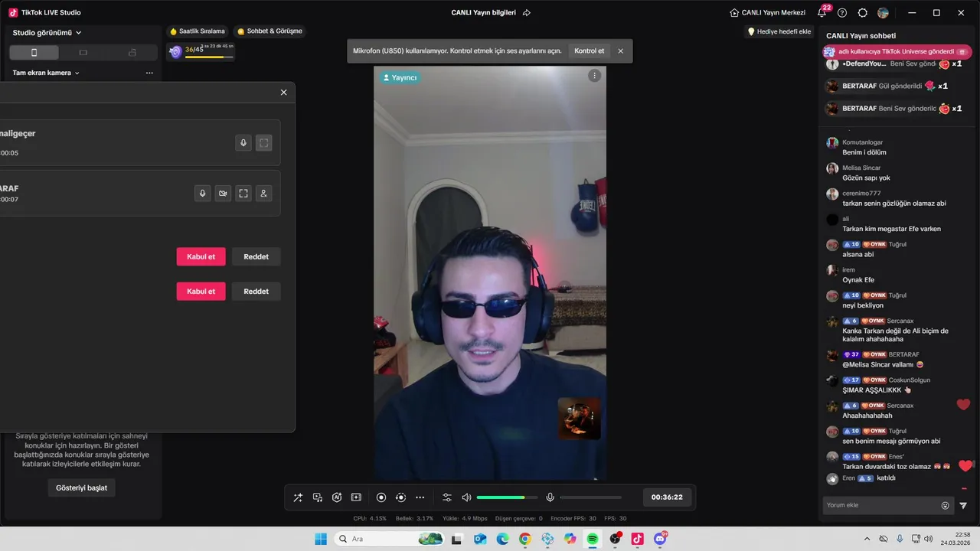Open the Windows Start menu

pyautogui.click(x=321, y=540)
